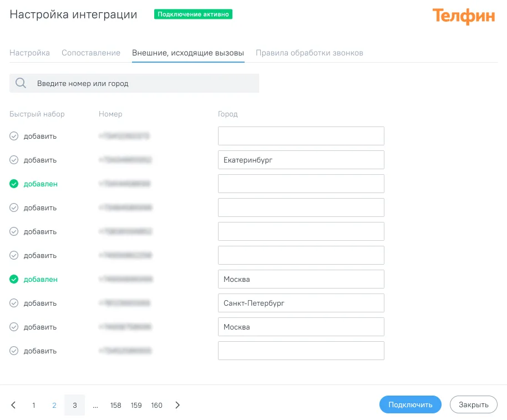507x420 pixels.
Task: Go to next page using right arrow
Action: pyautogui.click(x=177, y=405)
